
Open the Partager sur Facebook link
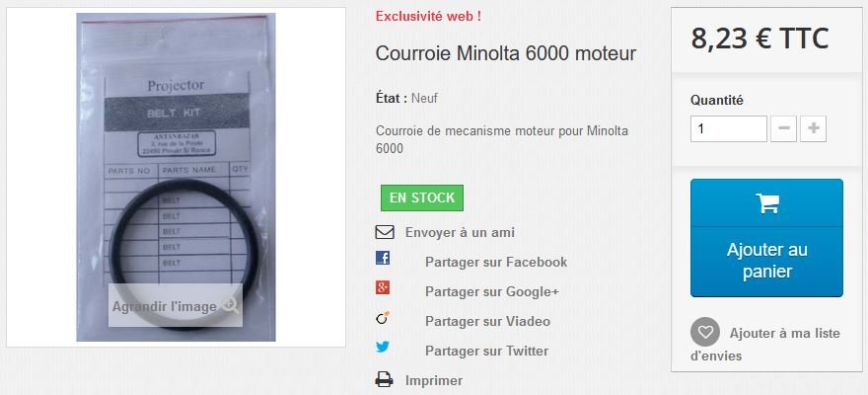click(496, 262)
